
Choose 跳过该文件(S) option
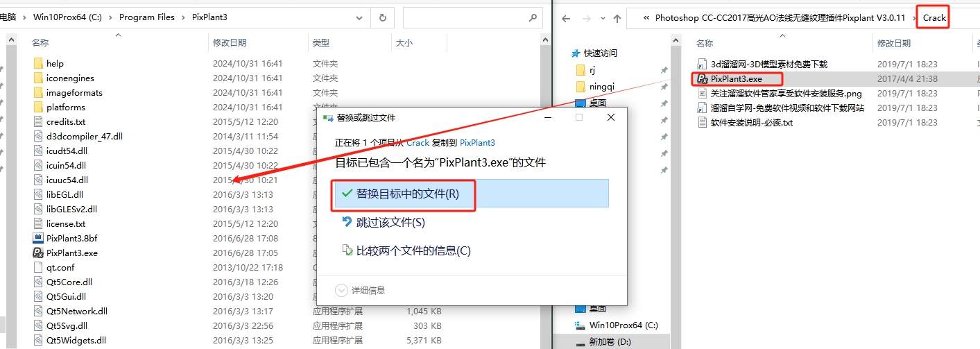[390, 222]
